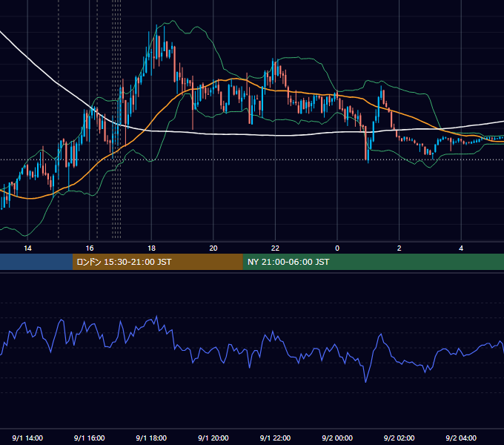Click the 9/1 16:00 time label
Screen dimensions: 504x445
click(x=90, y=438)
